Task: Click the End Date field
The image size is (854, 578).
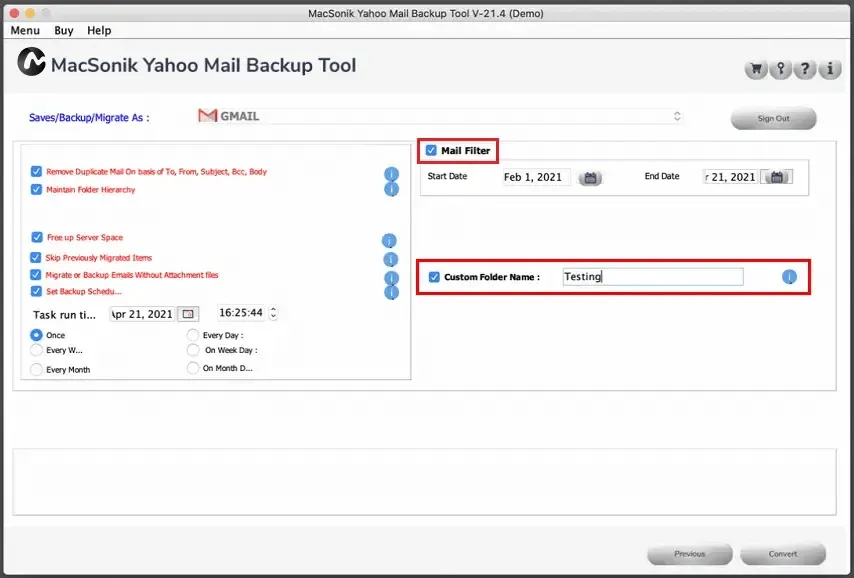Action: click(x=731, y=177)
